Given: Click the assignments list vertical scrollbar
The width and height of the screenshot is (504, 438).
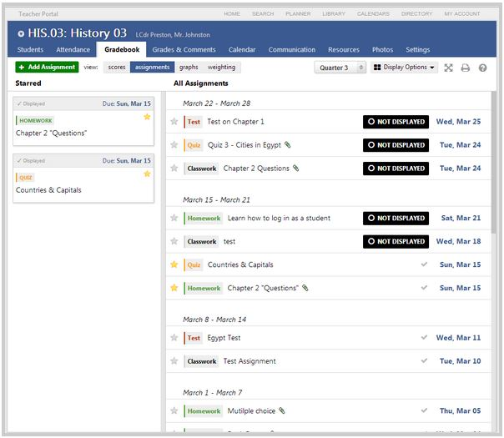Looking at the screenshot, I should click(x=494, y=163).
